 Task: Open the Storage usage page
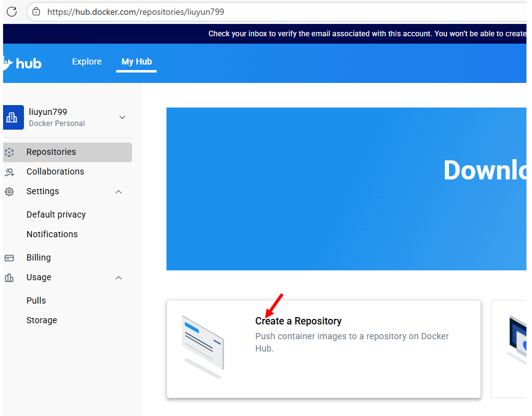[42, 320]
